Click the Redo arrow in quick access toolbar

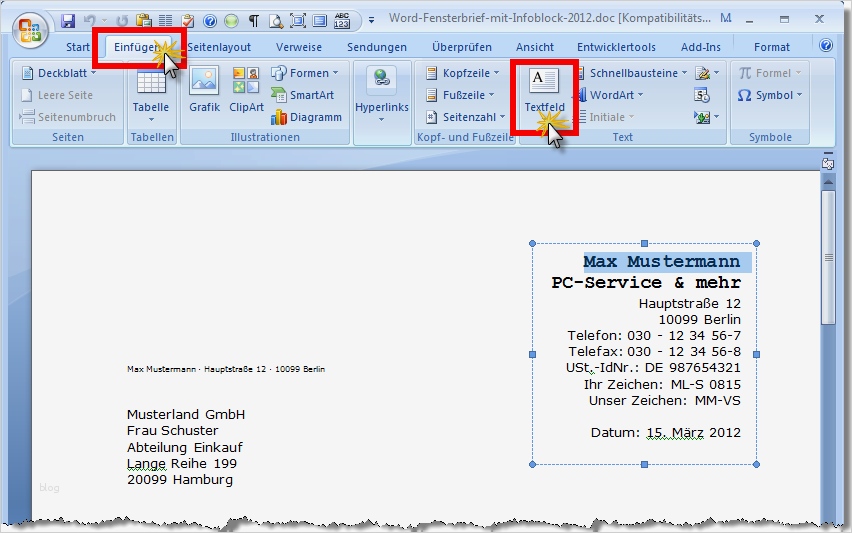(x=122, y=21)
